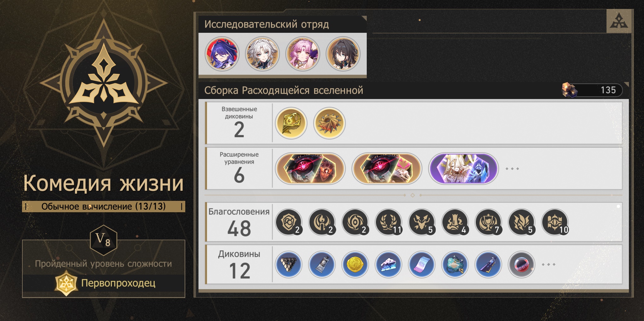Click the triforce emblem in top-right corner
This screenshot has width=644, height=321.
tap(619, 21)
